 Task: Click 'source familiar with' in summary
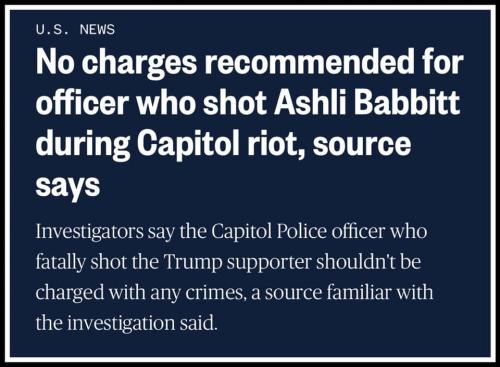tap(349, 292)
